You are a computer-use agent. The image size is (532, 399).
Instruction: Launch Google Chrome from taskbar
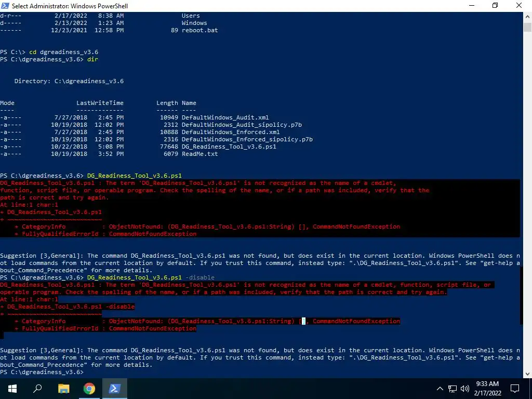click(89, 389)
